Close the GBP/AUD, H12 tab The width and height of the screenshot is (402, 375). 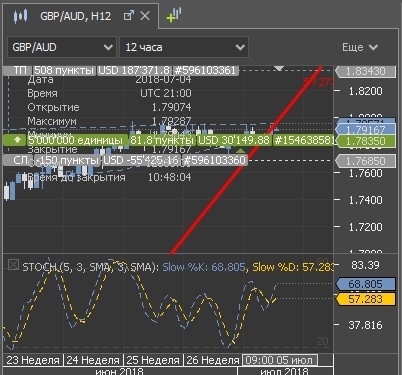click(x=145, y=16)
